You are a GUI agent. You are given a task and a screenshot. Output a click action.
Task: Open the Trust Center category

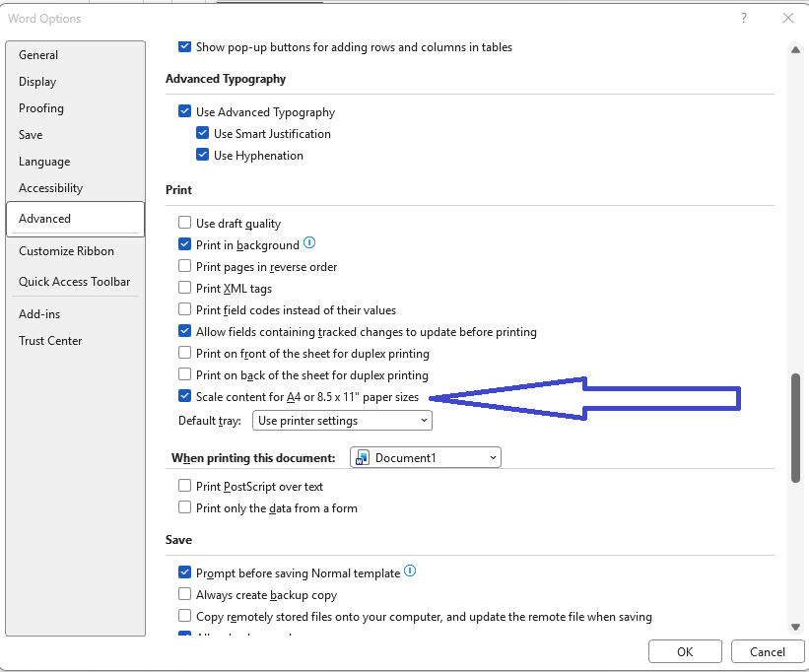(x=75, y=341)
